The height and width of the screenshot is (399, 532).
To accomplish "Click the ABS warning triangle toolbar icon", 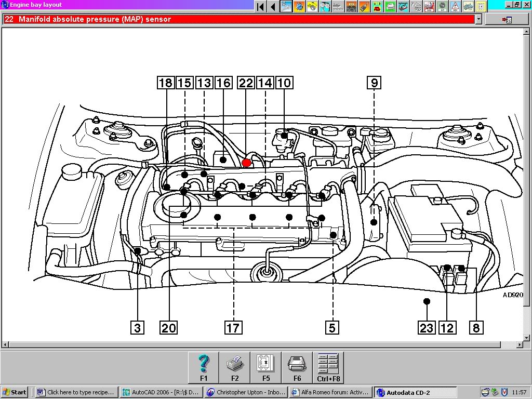I will click(455, 6).
